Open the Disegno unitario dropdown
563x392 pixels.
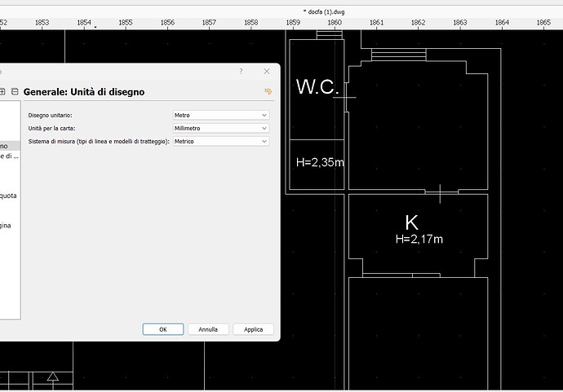221,115
